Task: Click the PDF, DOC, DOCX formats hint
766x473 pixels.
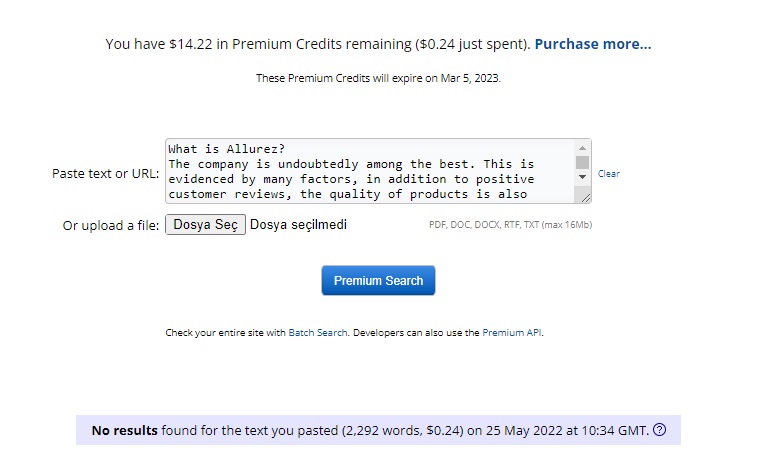Action: [511, 225]
